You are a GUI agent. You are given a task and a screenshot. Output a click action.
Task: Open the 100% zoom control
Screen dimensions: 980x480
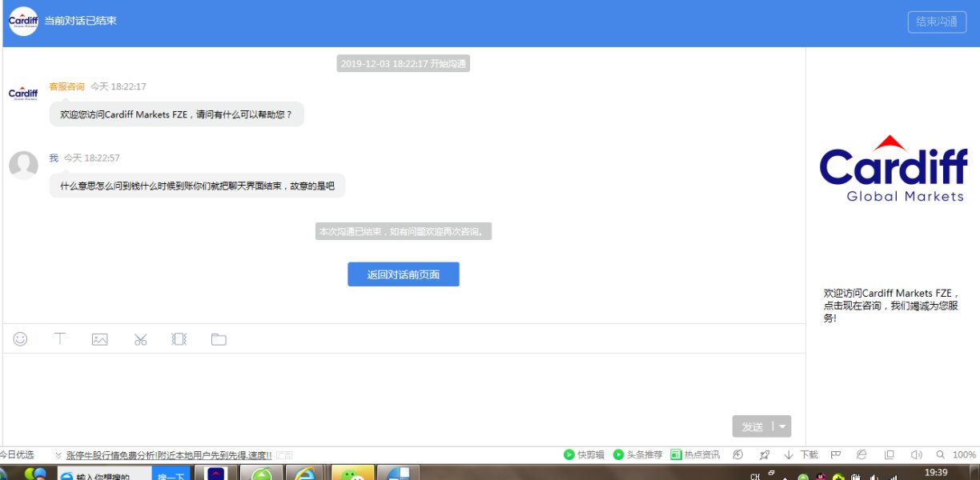956,454
